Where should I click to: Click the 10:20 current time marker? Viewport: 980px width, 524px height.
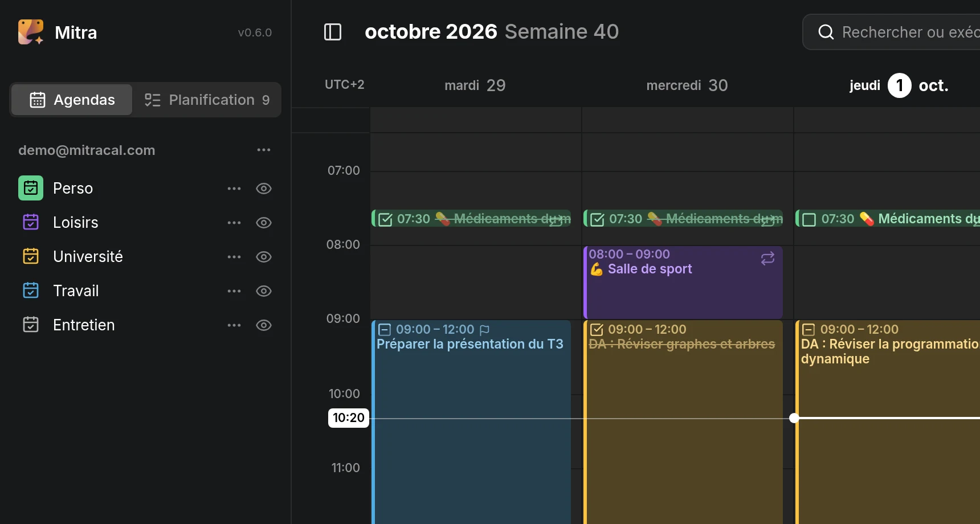(x=349, y=417)
